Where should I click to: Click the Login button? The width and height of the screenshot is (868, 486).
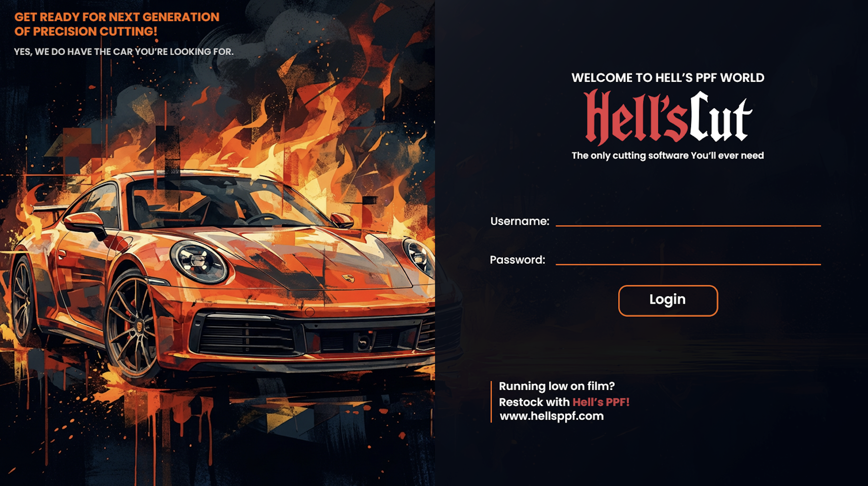pyautogui.click(x=668, y=300)
